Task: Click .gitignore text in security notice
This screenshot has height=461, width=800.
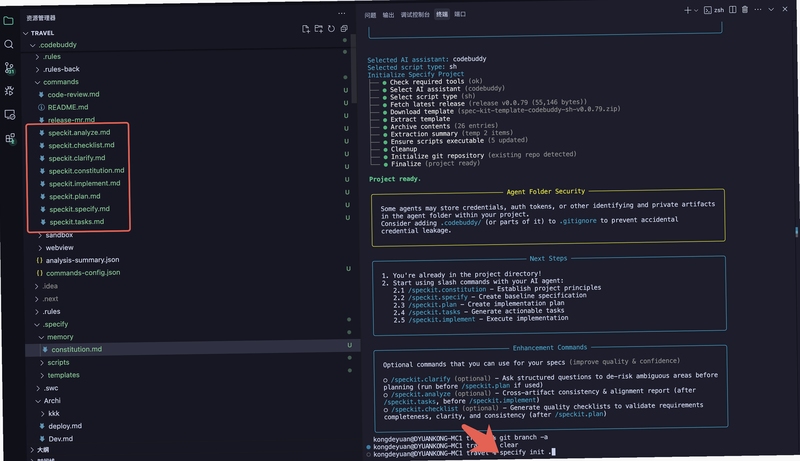Action: point(578,221)
